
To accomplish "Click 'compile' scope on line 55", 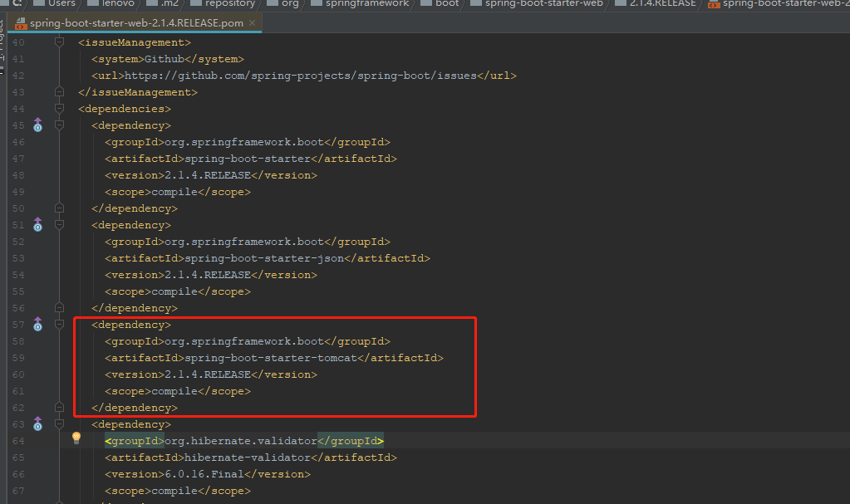I will [x=174, y=291].
